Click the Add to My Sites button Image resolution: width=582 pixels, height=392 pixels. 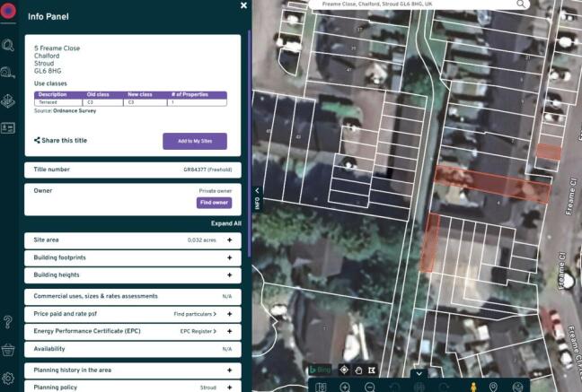(x=195, y=141)
